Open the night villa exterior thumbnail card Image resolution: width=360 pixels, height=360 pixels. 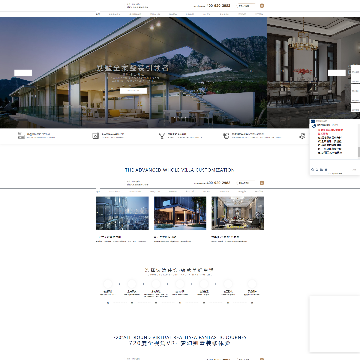pyautogui.click(x=180, y=213)
